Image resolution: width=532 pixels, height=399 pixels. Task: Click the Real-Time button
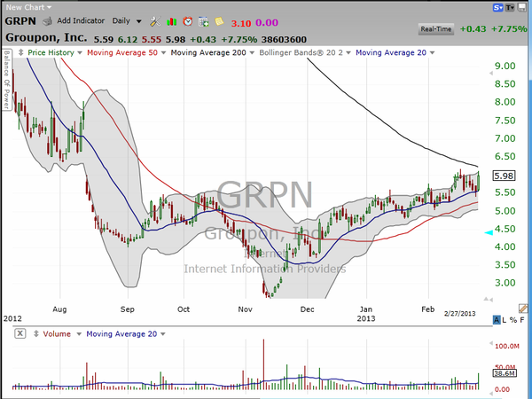tap(436, 29)
